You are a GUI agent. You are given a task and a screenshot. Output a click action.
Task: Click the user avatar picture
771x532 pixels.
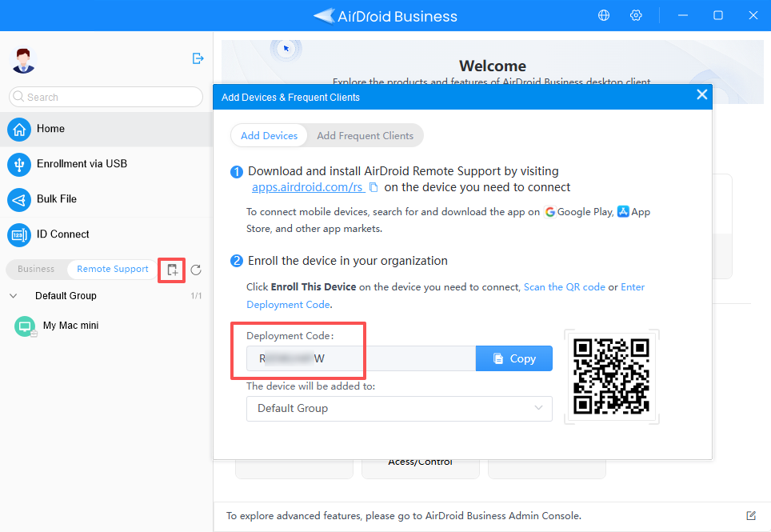[x=22, y=61]
